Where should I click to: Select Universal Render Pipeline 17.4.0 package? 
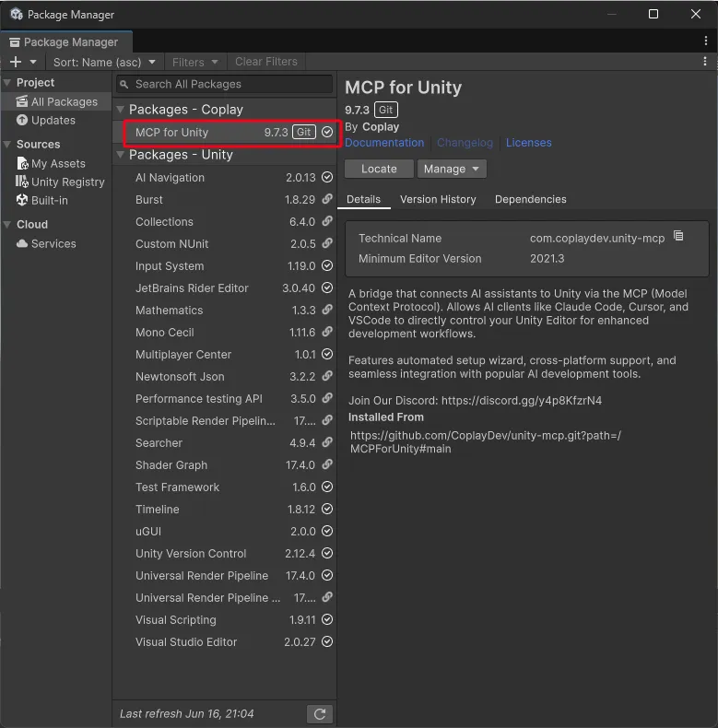(x=225, y=576)
